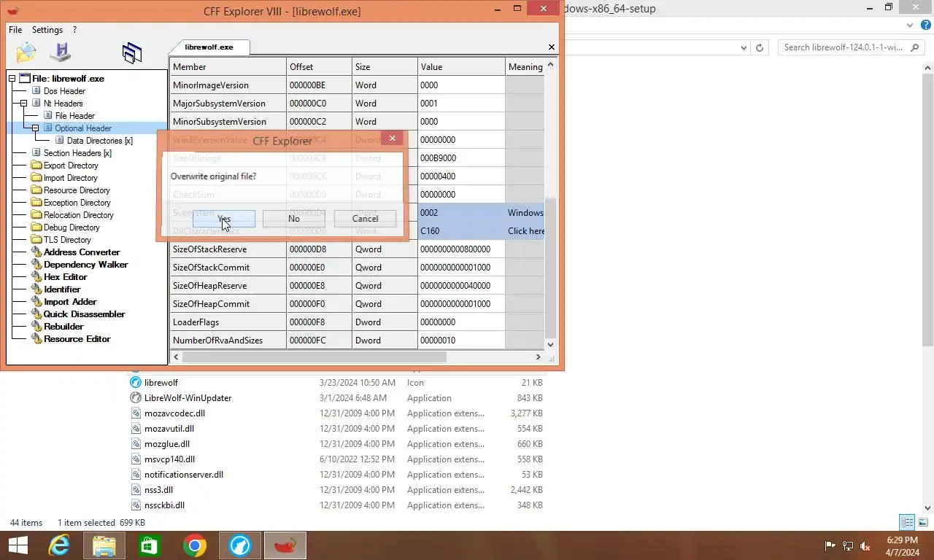Screen dimensions: 934x560
Task: Select nss3.dll in Explorer list
Action: (158, 490)
